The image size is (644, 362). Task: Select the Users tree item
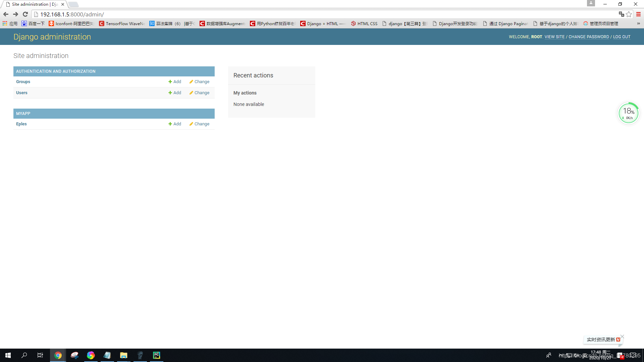click(22, 93)
